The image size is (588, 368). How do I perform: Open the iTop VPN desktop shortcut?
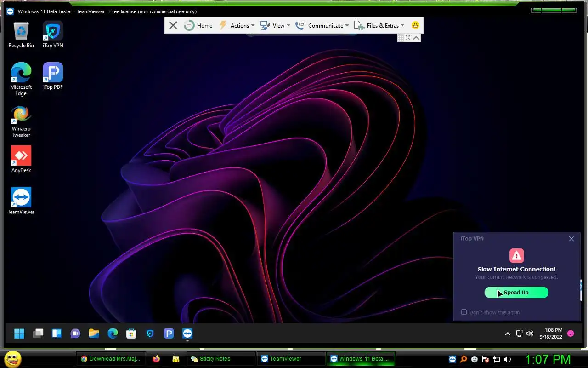point(53,35)
